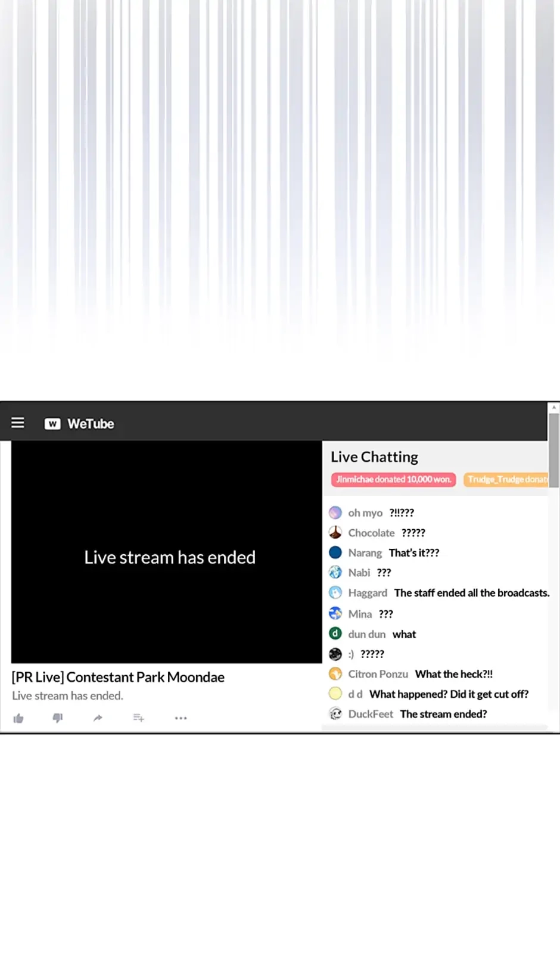This screenshot has width=560, height=969.
Task: Open the three-dot more options menu
Action: (x=181, y=718)
